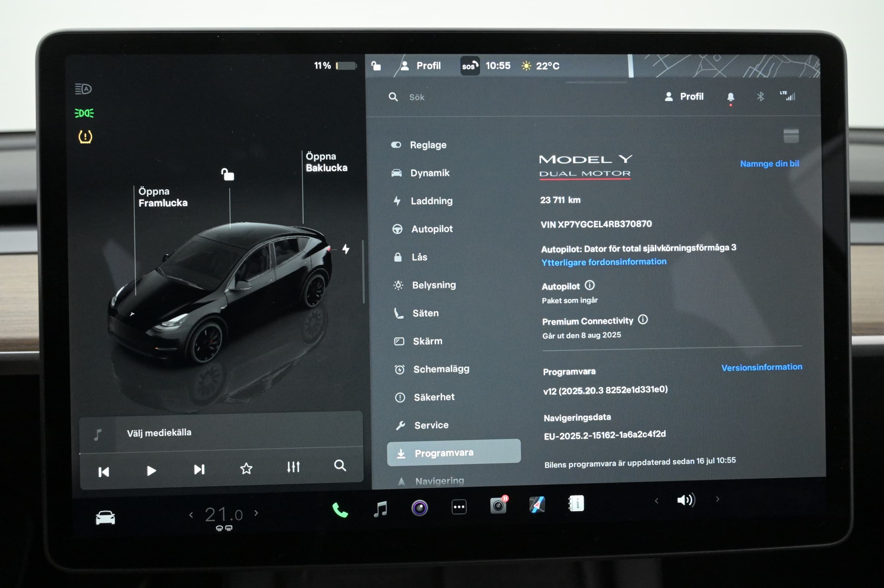Raise cabin temperature with right arrow
Viewport: 884px width, 588px height.
(x=256, y=513)
